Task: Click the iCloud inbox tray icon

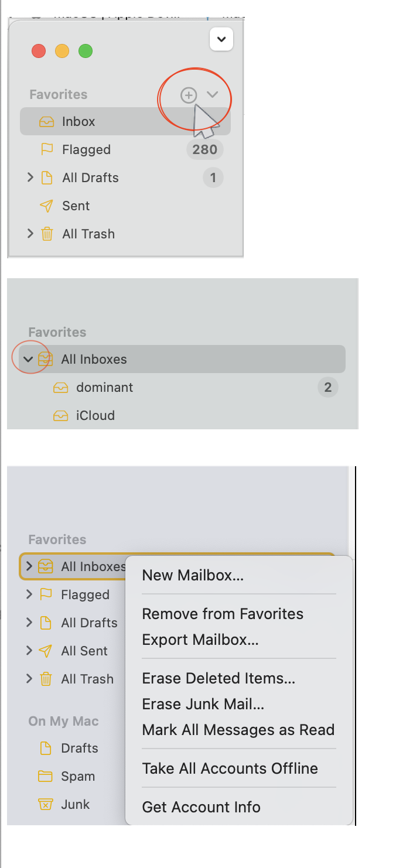Action: [60, 416]
